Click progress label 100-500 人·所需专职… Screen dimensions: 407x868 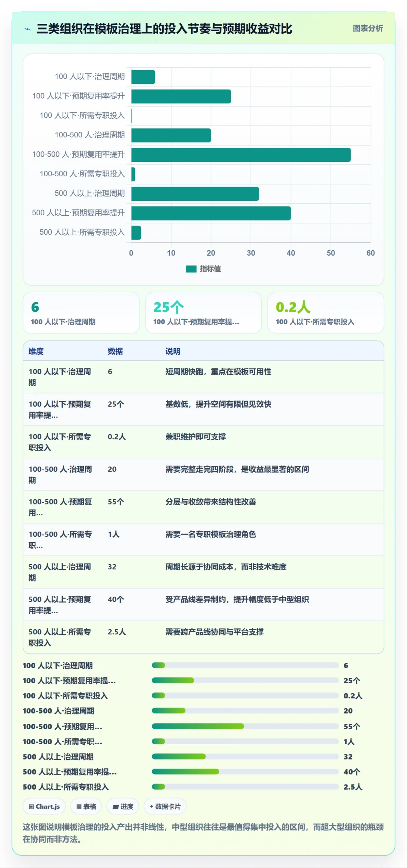tap(62, 742)
